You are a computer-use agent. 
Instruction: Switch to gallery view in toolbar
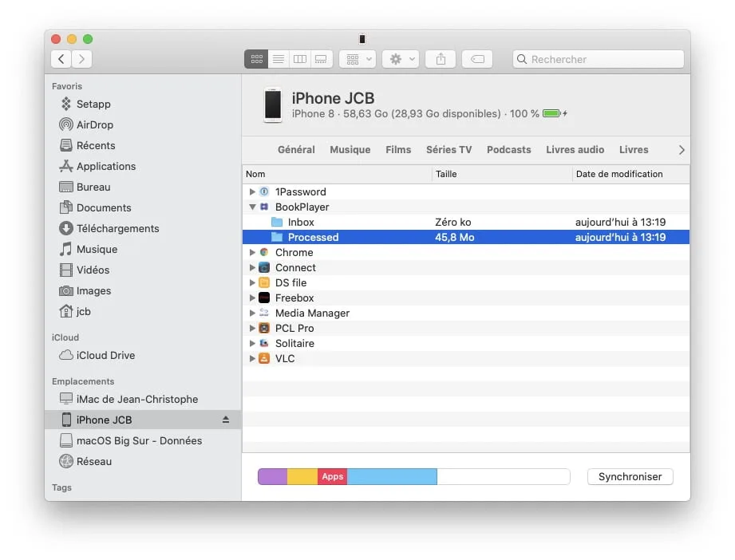click(x=321, y=59)
